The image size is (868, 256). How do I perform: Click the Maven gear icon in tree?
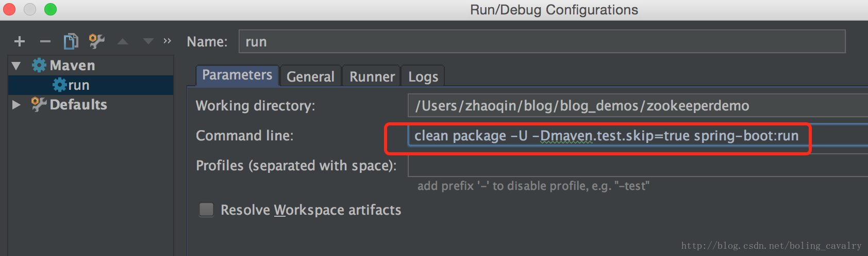click(x=39, y=66)
